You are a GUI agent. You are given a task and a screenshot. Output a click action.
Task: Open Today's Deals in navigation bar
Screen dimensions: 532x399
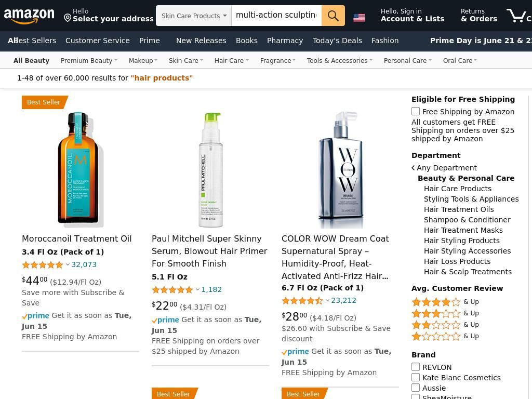337,41
